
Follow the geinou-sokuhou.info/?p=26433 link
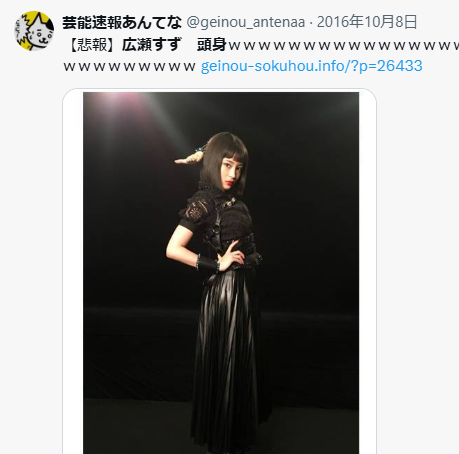click(312, 66)
